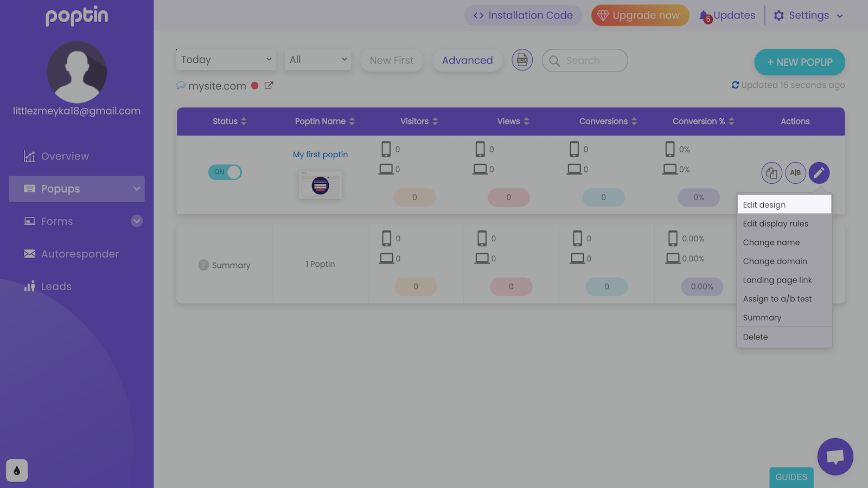Image resolution: width=868 pixels, height=488 pixels.
Task: Select Edit display rules from menu
Action: [x=775, y=223]
